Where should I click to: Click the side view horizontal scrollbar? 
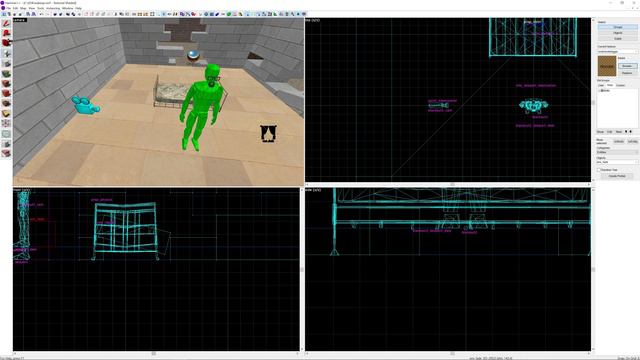449,353
